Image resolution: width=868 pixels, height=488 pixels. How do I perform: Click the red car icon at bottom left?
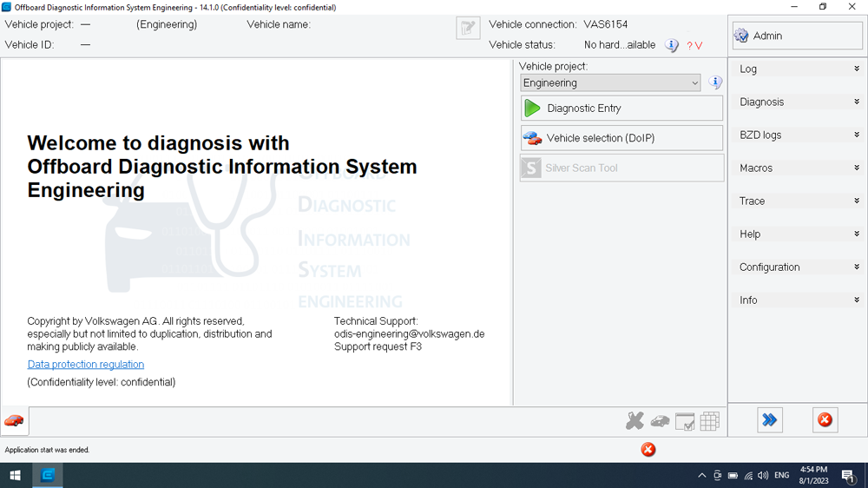click(x=15, y=421)
